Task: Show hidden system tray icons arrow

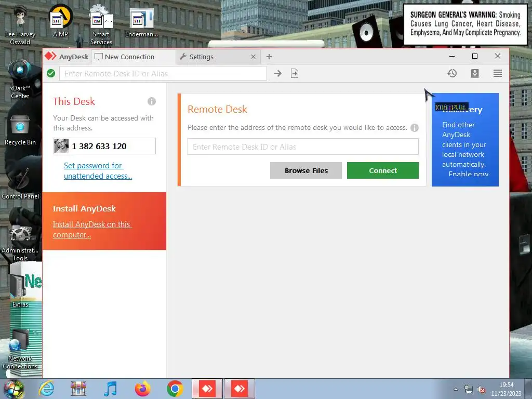Action: pos(456,389)
